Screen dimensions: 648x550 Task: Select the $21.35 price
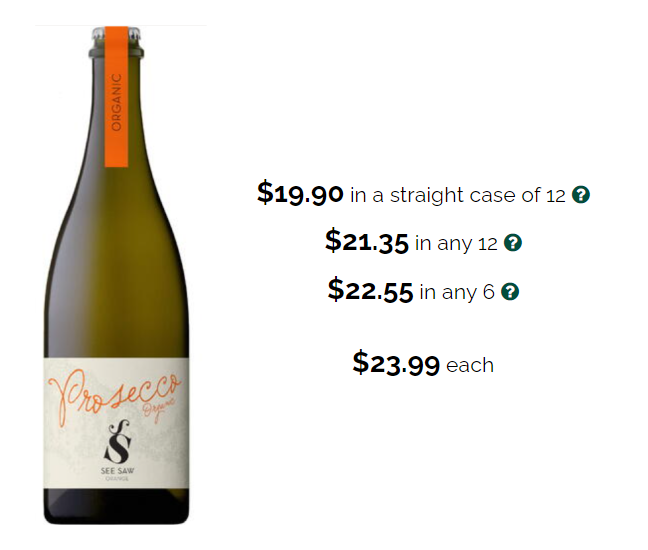pos(367,241)
